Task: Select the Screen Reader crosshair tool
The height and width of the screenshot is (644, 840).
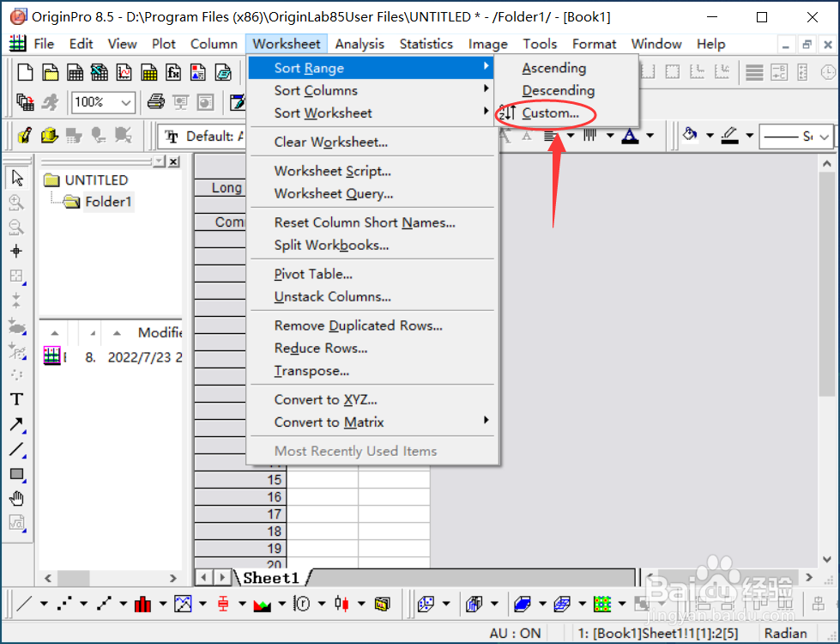Action: [16, 251]
